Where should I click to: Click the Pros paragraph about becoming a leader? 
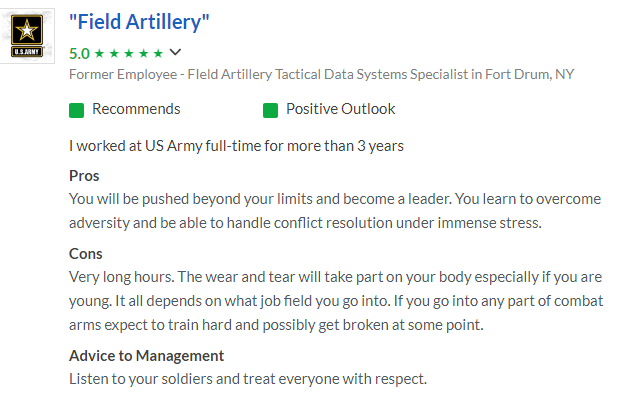click(x=334, y=210)
